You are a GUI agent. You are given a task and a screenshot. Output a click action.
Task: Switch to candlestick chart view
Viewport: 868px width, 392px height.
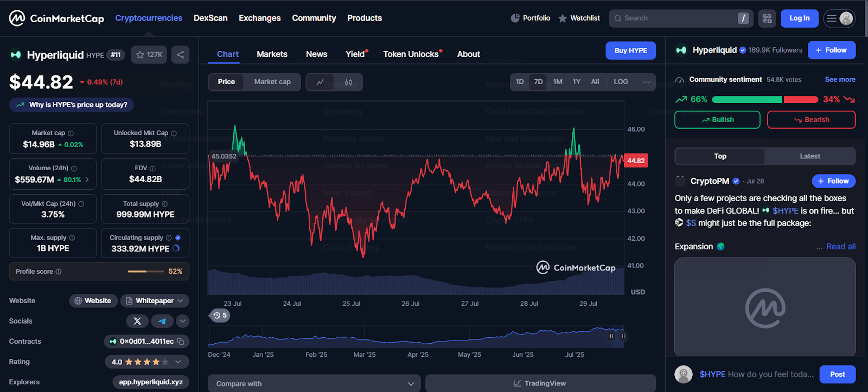tap(348, 82)
